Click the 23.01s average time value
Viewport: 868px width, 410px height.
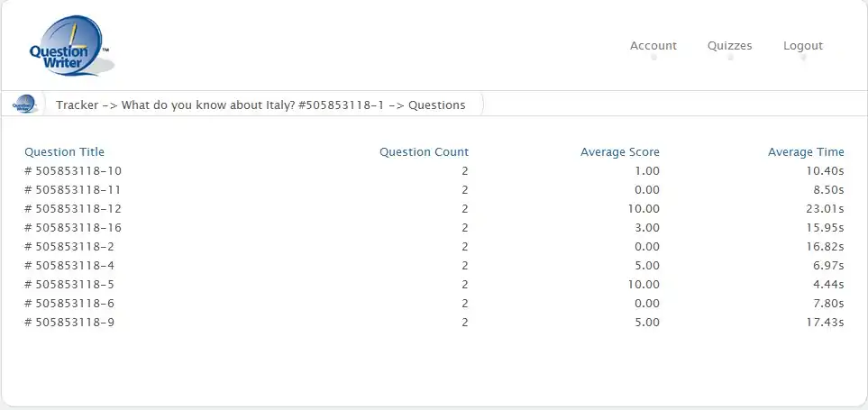(824, 208)
